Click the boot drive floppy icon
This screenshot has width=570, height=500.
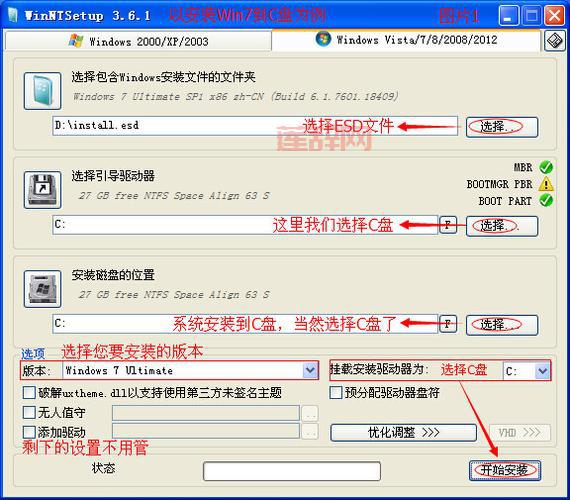point(43,190)
